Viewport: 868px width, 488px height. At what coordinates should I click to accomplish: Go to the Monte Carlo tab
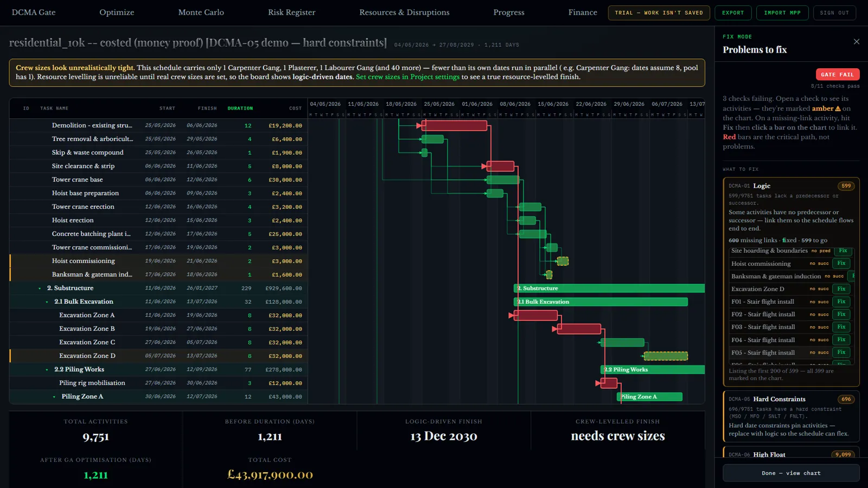point(201,12)
